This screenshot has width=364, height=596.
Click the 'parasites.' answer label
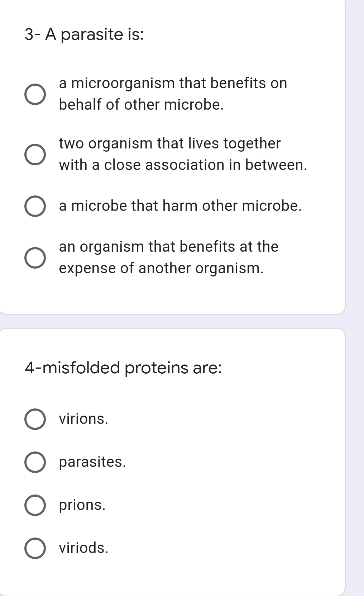(92, 462)
